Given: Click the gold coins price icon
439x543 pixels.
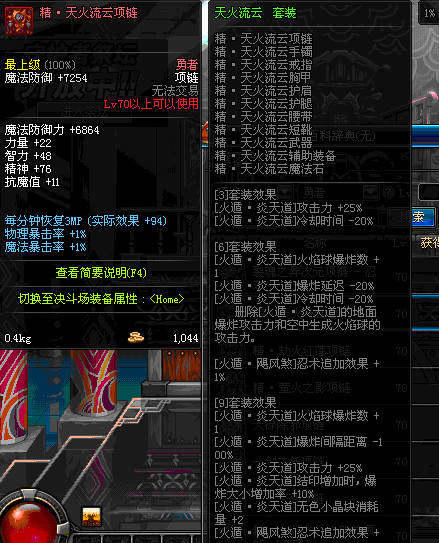Looking at the screenshot, I should point(136,337).
